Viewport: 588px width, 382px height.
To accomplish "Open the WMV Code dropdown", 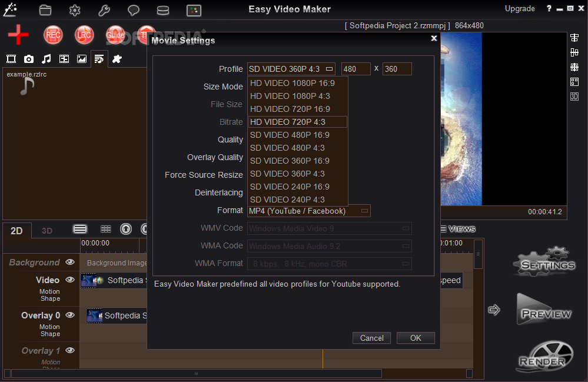I will click(329, 228).
